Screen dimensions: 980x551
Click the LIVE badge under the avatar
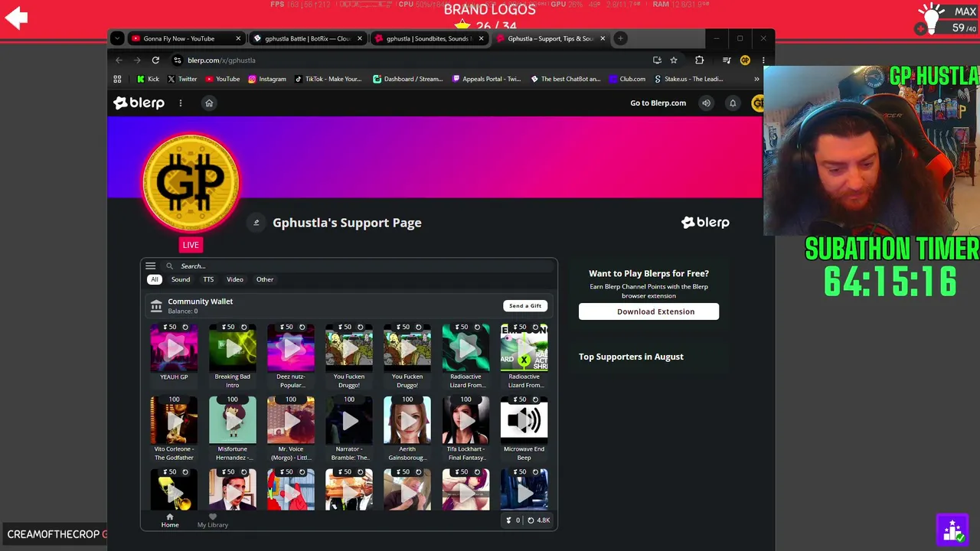click(191, 245)
